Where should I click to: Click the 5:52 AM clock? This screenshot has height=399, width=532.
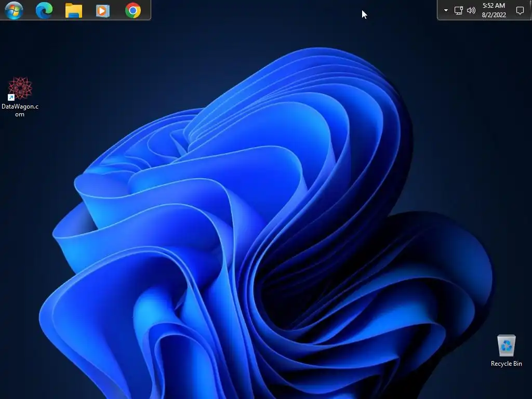pos(494,5)
